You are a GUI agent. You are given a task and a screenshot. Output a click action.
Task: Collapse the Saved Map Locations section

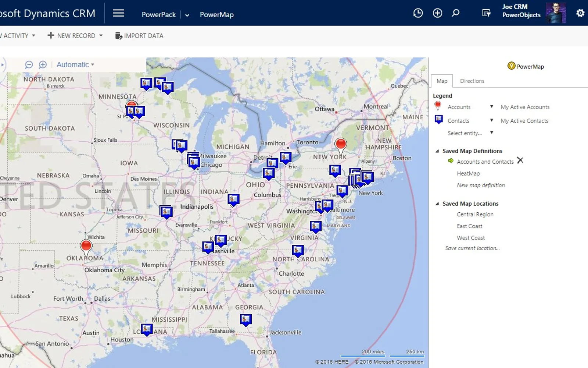[x=437, y=204]
